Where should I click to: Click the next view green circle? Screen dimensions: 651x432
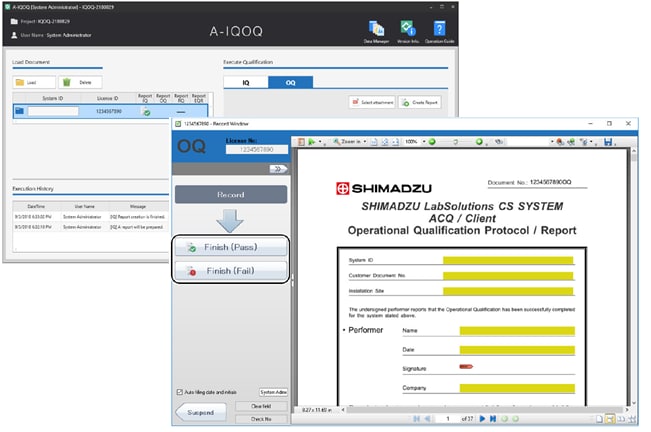coord(515,419)
